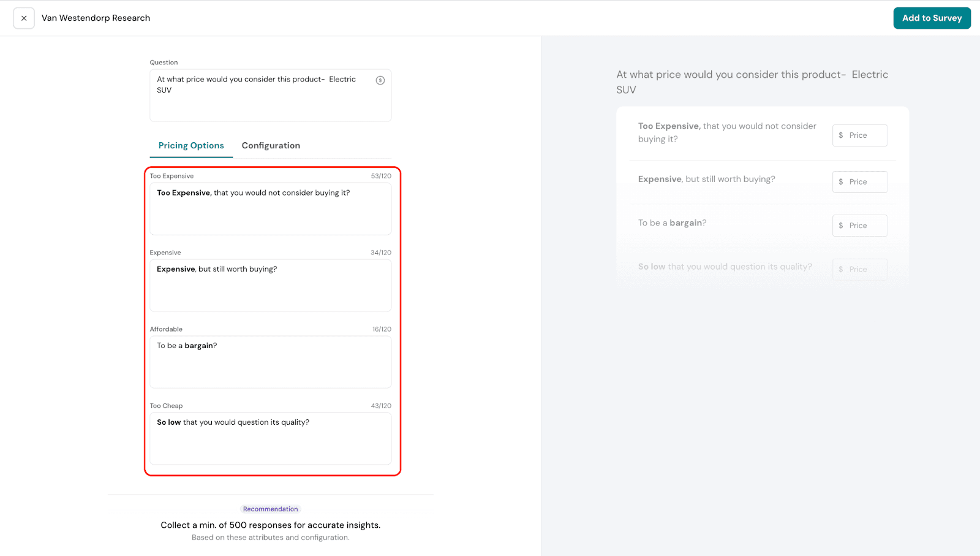The height and width of the screenshot is (556, 980).
Task: Click the Van Westendorp Research title
Action: pyautogui.click(x=96, y=18)
